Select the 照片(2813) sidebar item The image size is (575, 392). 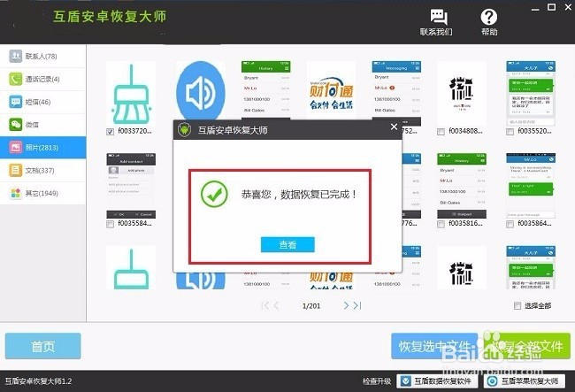(43, 148)
